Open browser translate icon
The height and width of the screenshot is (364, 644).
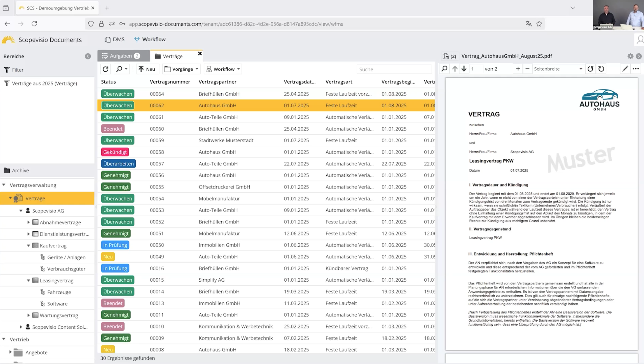[x=528, y=24]
